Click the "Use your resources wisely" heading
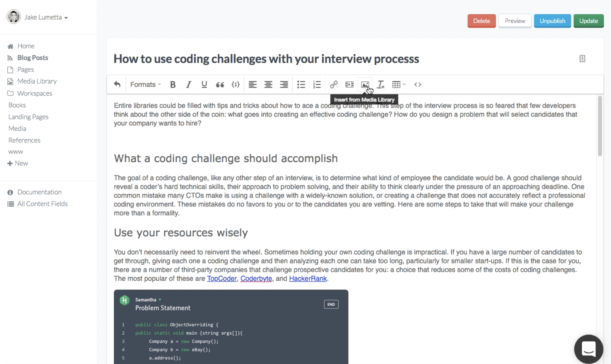 181,232
